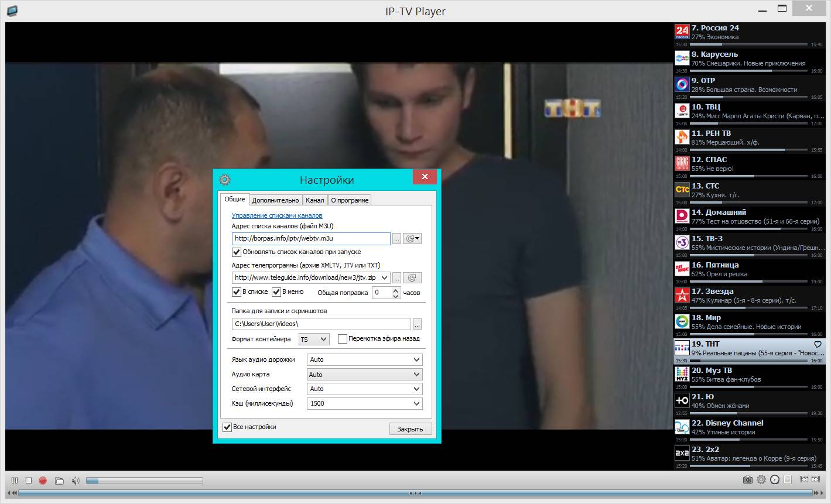
Task: Switch to the О программе tab
Action: pos(350,200)
